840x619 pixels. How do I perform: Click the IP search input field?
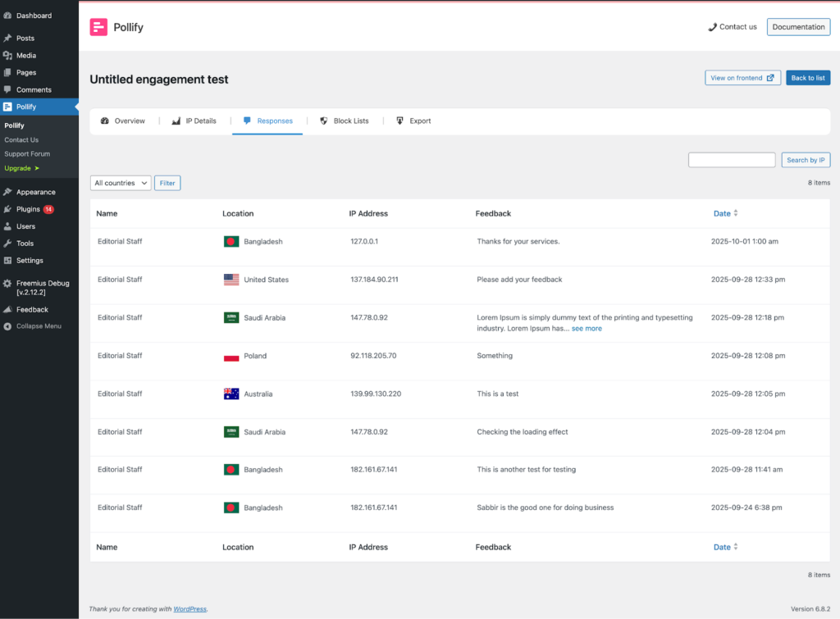tap(732, 160)
